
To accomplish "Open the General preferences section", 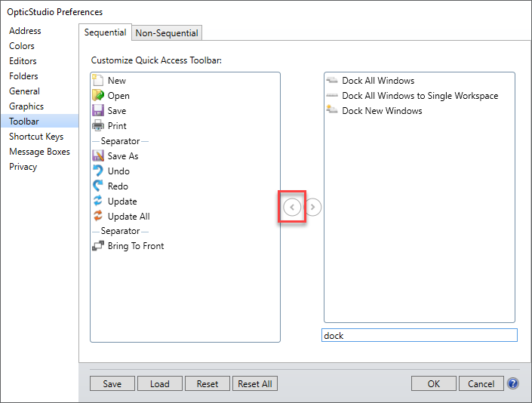I will tap(24, 91).
